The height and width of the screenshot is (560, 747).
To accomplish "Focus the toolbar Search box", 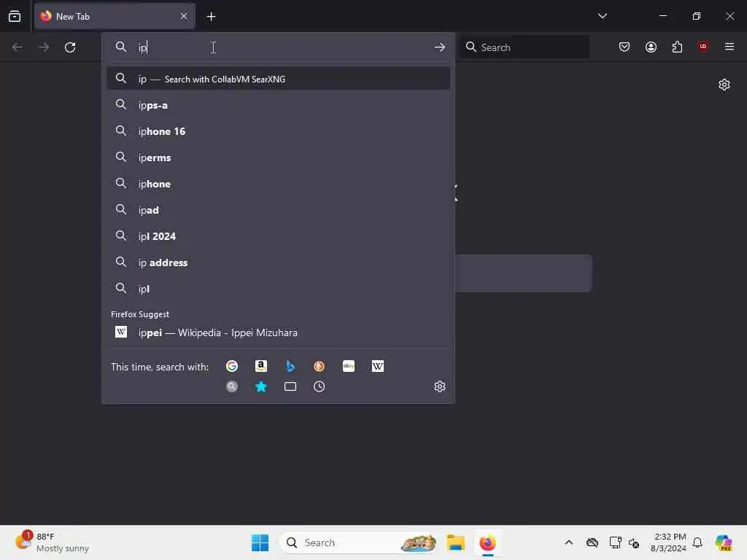I will [524, 47].
